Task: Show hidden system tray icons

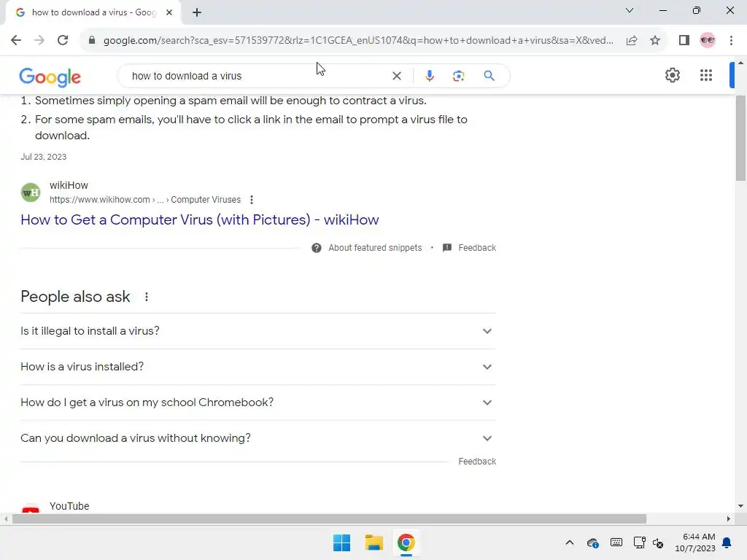Action: tap(569, 542)
